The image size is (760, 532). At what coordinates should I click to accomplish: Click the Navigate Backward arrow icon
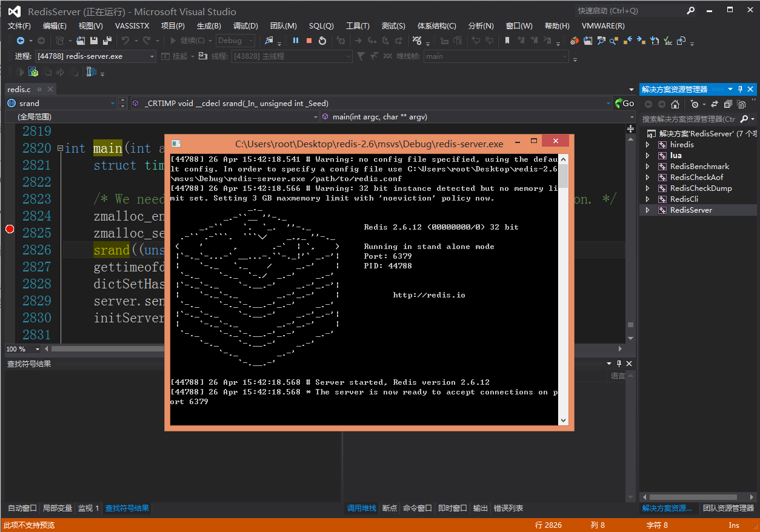20,41
